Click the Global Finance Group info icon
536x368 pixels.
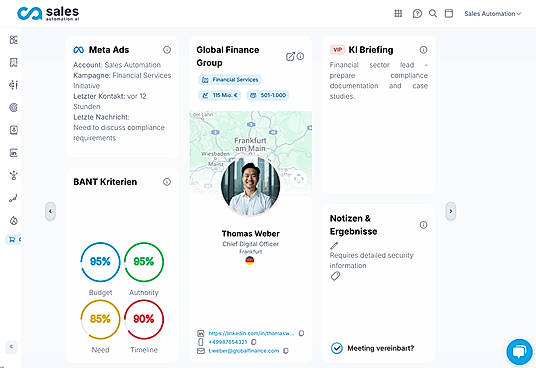(300, 56)
